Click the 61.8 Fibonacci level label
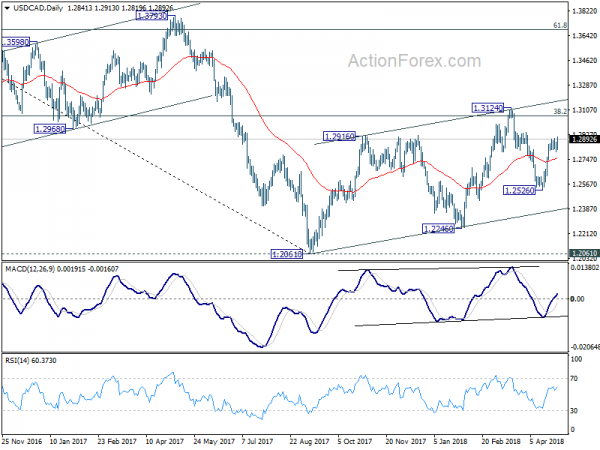Screen dimensions: 600x450 pyautogui.click(x=560, y=25)
